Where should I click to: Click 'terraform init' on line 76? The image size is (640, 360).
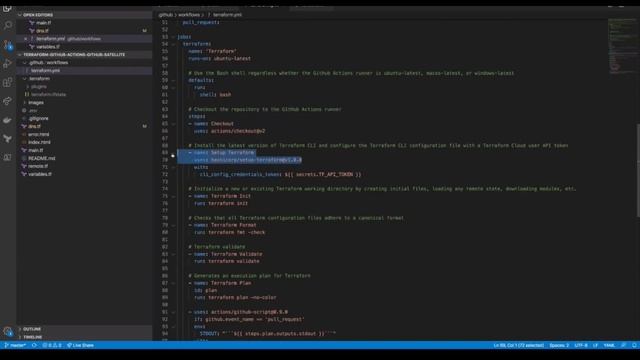click(228, 203)
